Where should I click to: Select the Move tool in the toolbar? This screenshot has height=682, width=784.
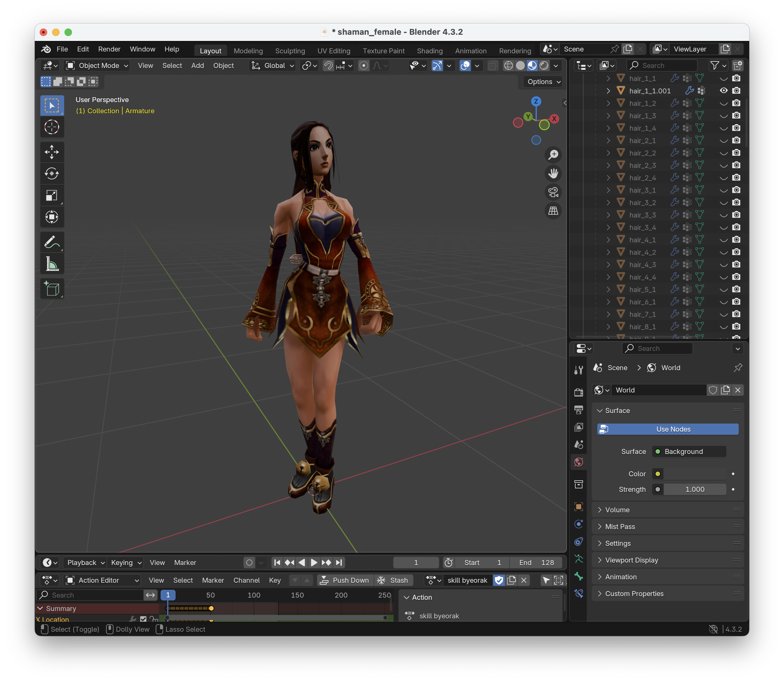[52, 152]
